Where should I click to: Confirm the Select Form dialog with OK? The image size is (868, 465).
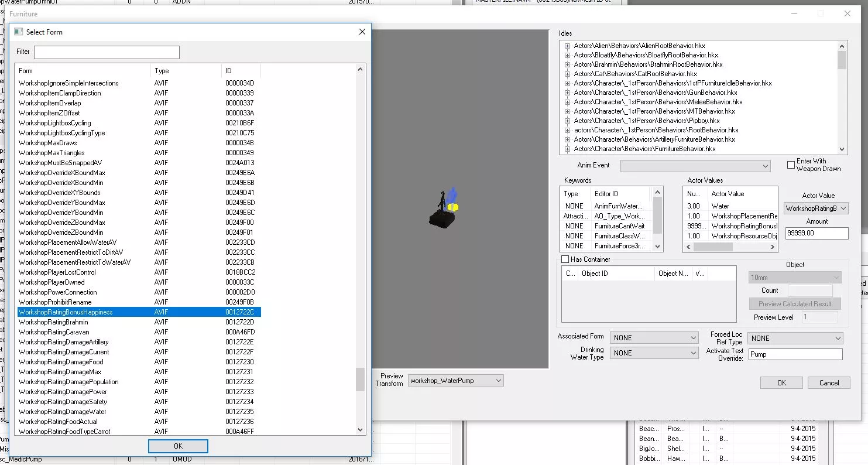[x=178, y=446]
